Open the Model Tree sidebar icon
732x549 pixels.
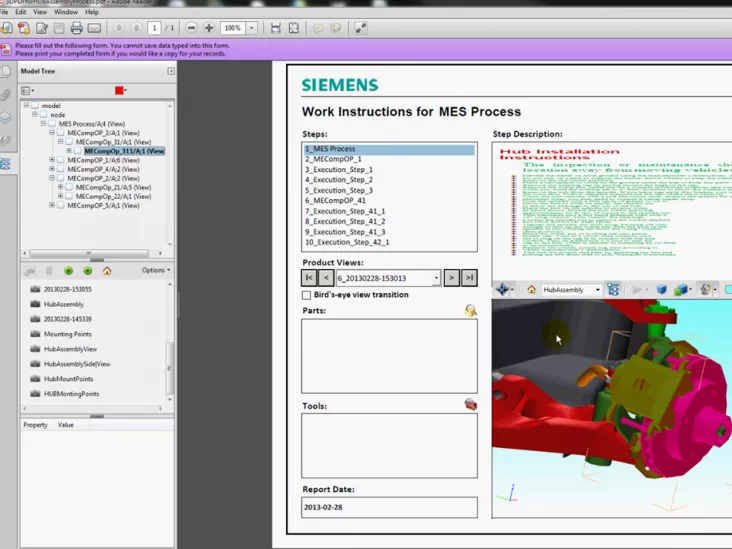coord(6,164)
